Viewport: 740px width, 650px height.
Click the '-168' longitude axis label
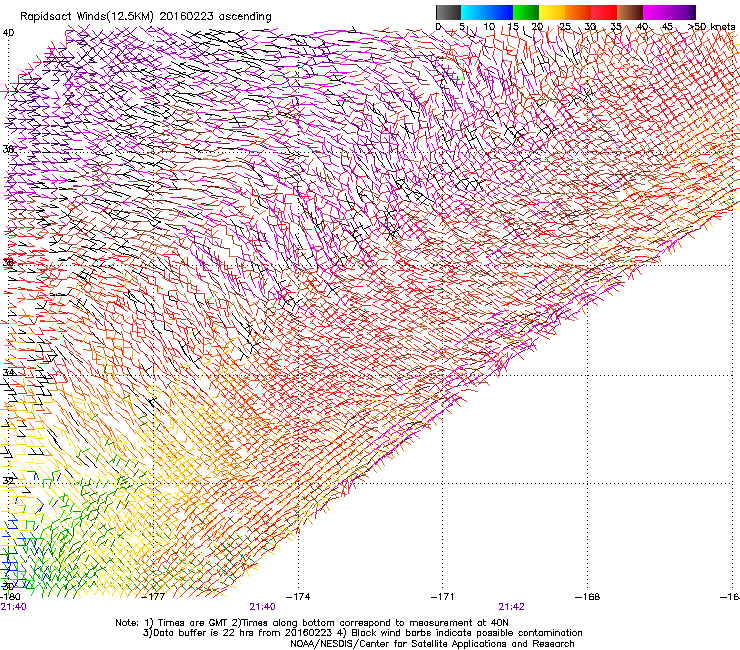(588, 596)
